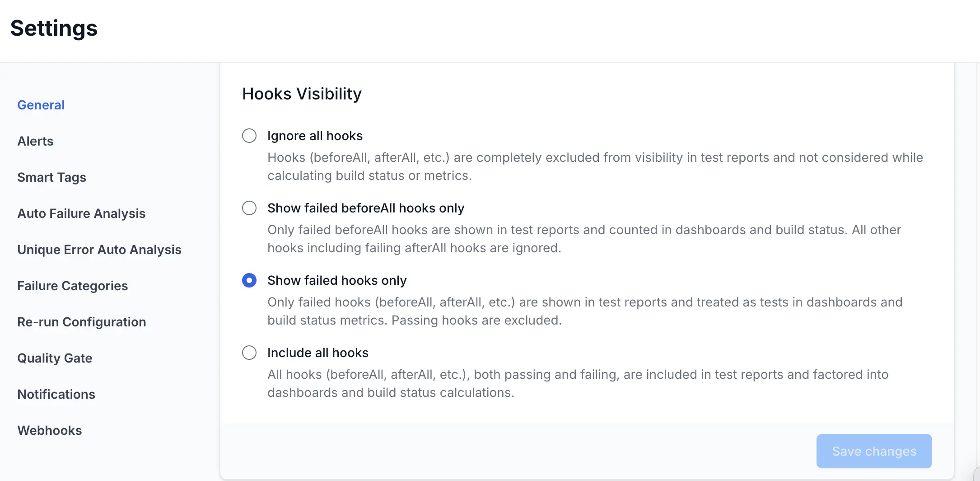This screenshot has width=980, height=481.
Task: Navigate to the Failure Categories section
Action: (72, 285)
